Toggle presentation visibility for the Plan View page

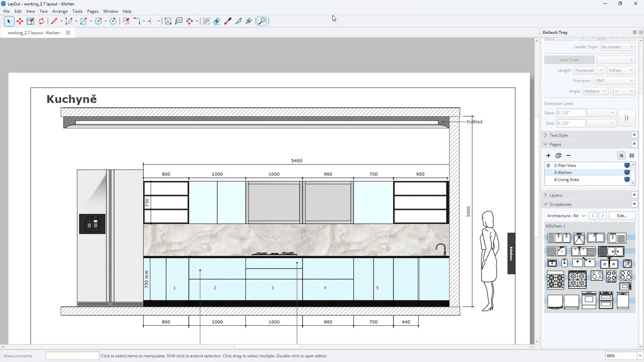point(627,165)
